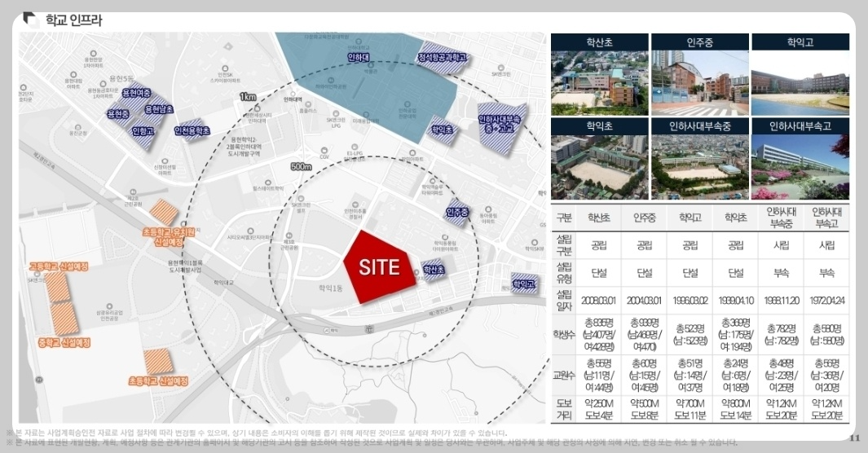The image size is (868, 453).
Task: Click the 인하사대 부속중 table column header
Action: click(781, 218)
